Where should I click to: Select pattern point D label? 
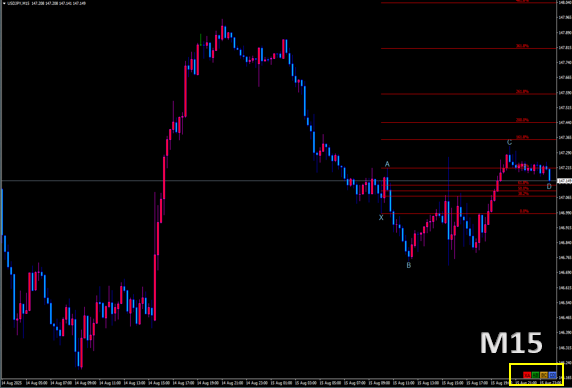coord(549,186)
